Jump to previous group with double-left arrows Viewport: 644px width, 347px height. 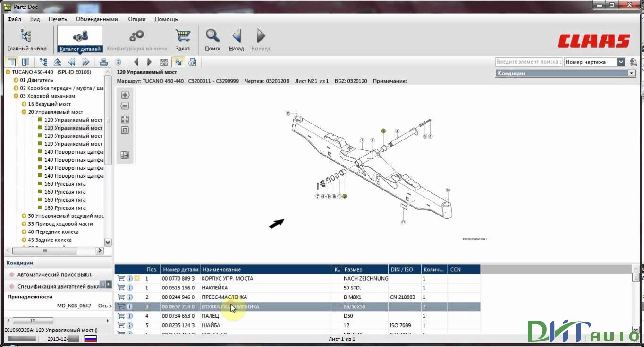pos(71,62)
